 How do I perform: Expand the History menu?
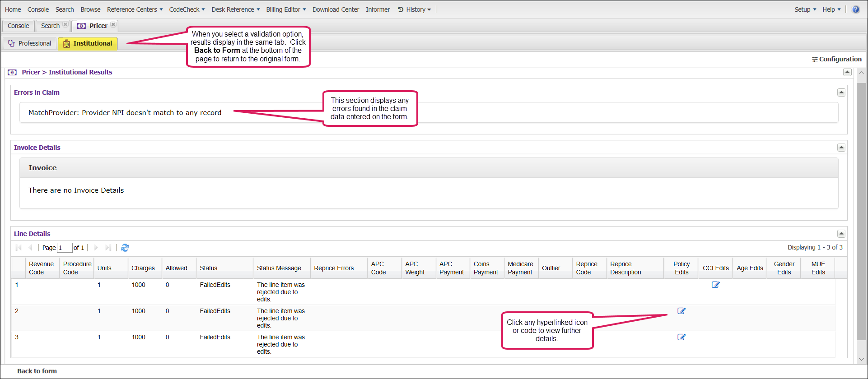(x=415, y=9)
